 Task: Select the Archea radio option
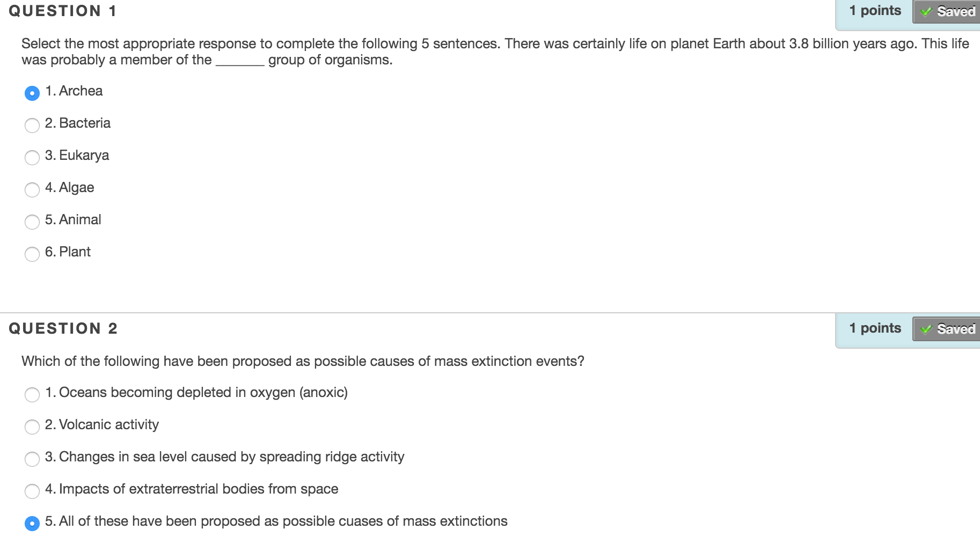click(x=32, y=93)
